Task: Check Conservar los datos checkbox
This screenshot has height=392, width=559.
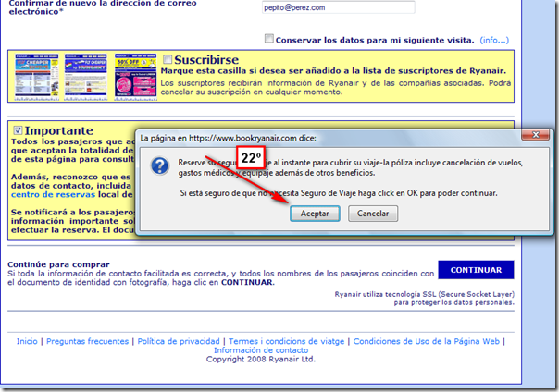Action: [269, 39]
